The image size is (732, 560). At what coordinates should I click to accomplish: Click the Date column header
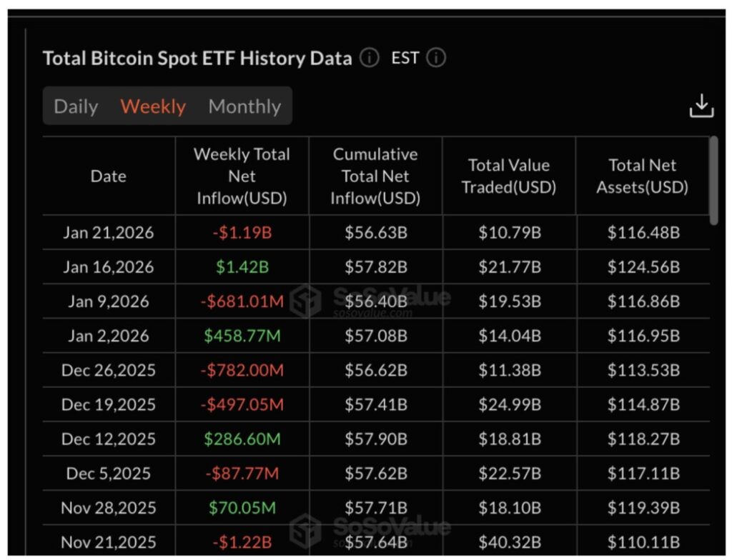coord(109,176)
